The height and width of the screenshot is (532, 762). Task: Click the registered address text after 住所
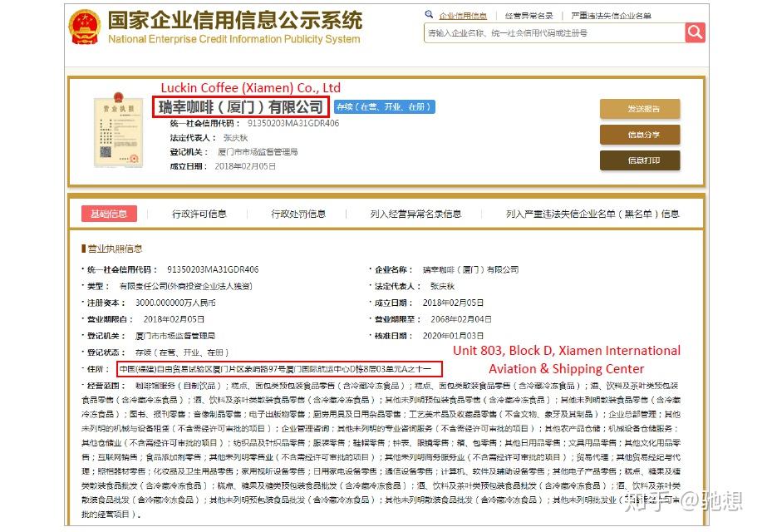click(x=276, y=369)
